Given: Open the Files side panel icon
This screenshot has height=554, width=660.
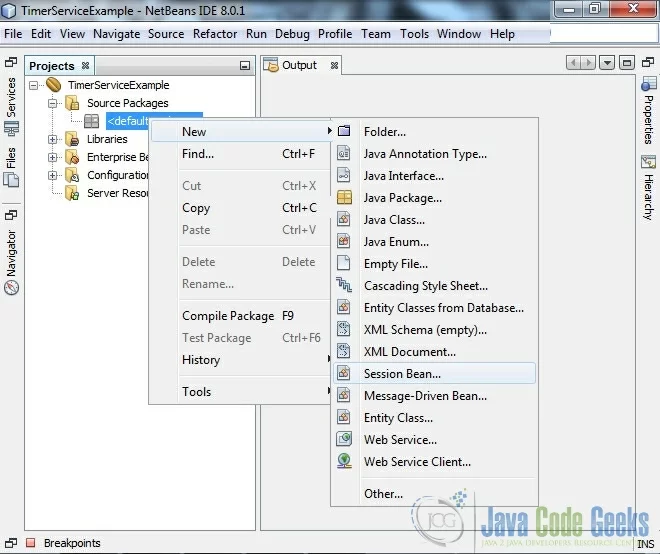Looking at the screenshot, I should coord(11,179).
